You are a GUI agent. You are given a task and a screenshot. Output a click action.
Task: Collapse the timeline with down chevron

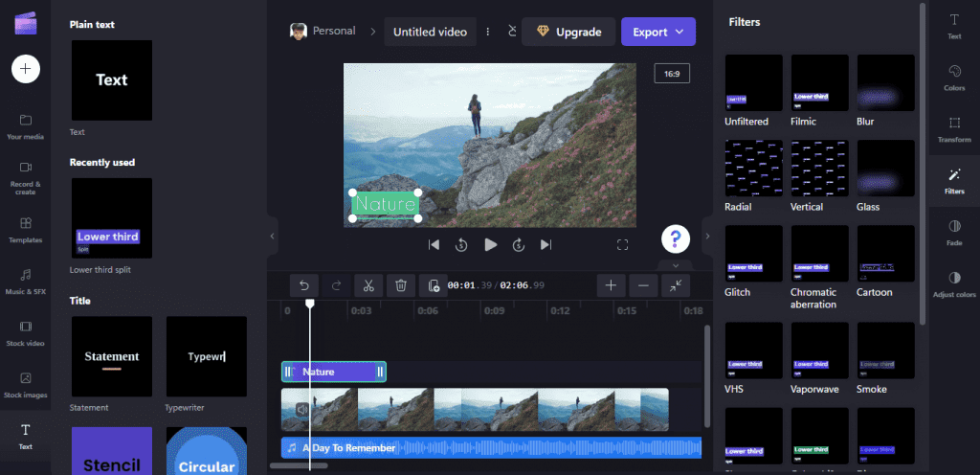pos(676,265)
